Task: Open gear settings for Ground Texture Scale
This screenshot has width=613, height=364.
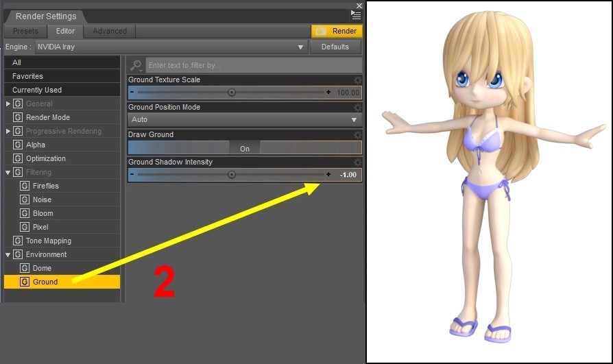Action: 357,80
